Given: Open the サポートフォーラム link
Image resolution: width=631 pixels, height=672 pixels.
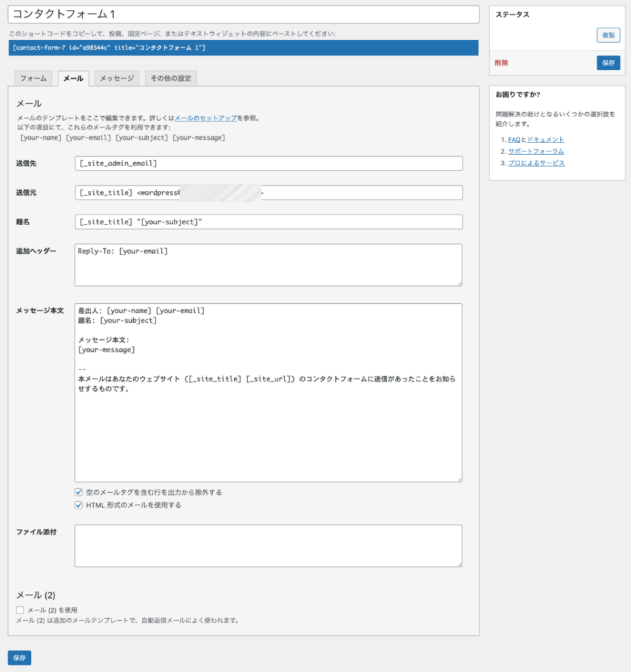Looking at the screenshot, I should coord(535,151).
